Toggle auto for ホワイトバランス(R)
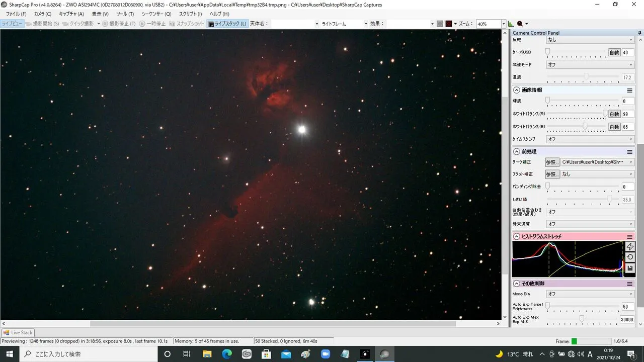Screen dimensions: 644x362 coord(614,114)
